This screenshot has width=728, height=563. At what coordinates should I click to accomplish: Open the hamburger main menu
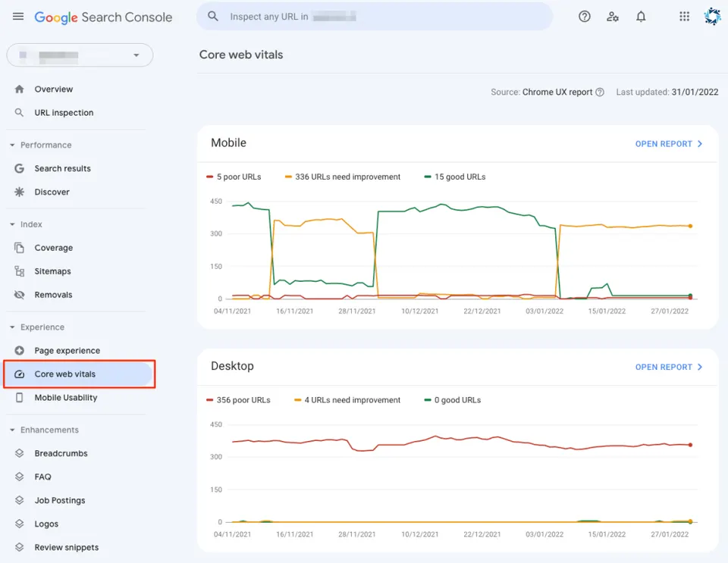pos(18,17)
